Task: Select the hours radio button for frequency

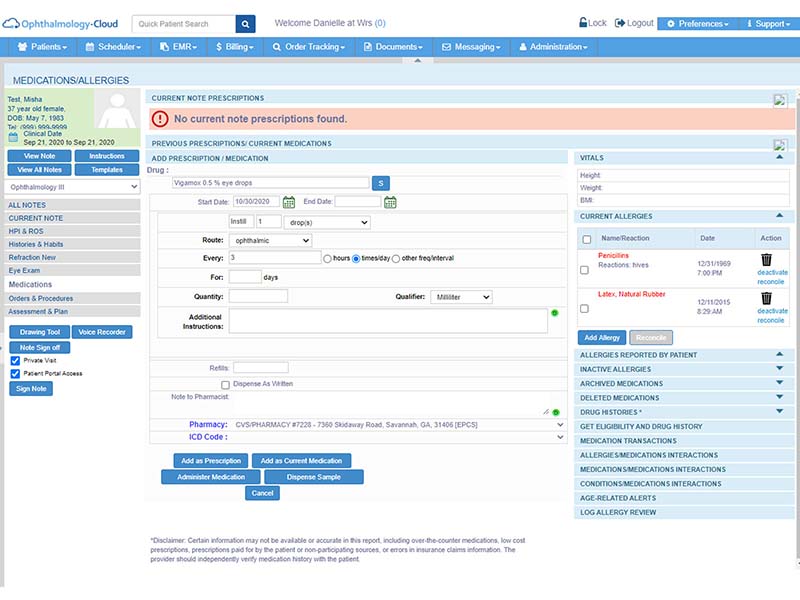Action: [x=327, y=259]
